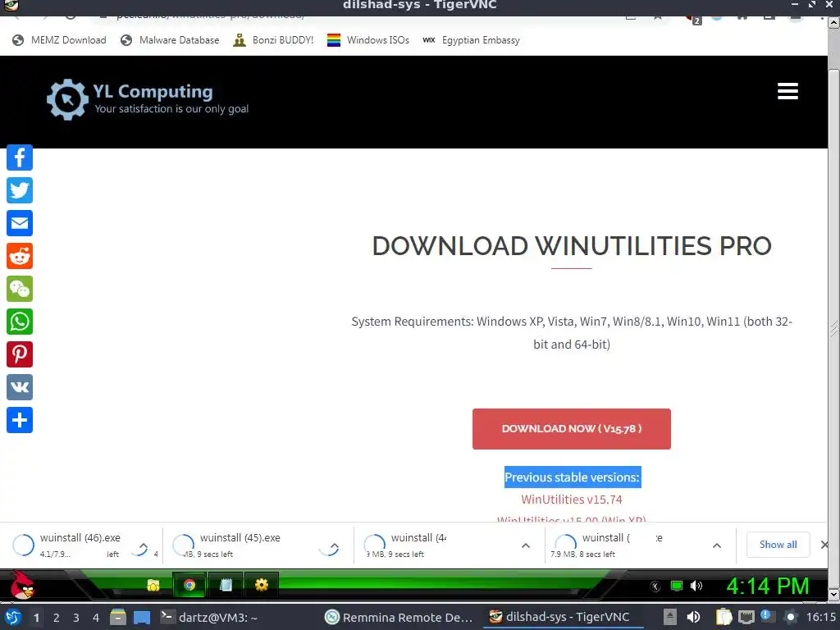Click the 4:14 PM clock
Screen dimensions: 840x630
[x=767, y=586]
